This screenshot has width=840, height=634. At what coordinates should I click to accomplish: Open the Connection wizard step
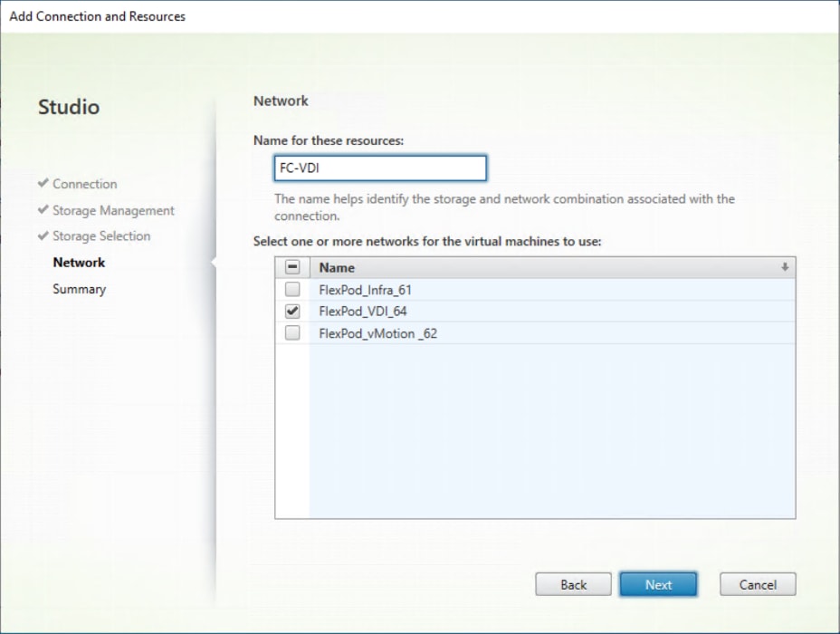[85, 184]
